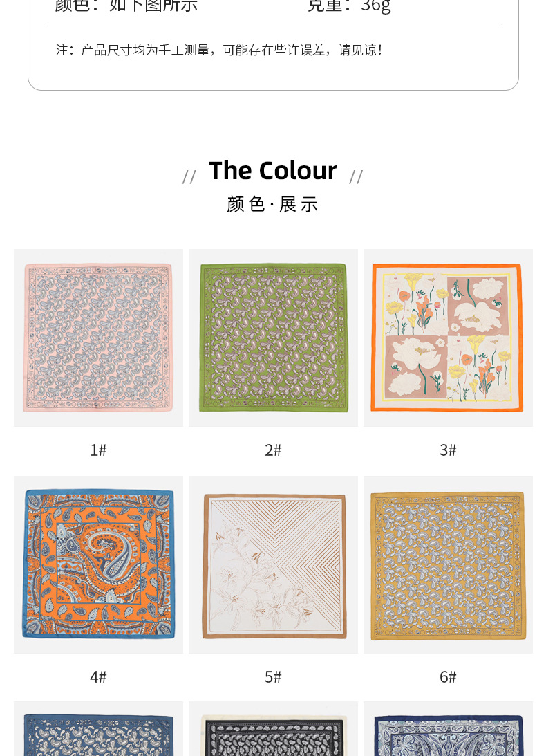View the dark blue ornate scarf thumbnail
The height and width of the screenshot is (756, 546).
[x=448, y=728]
